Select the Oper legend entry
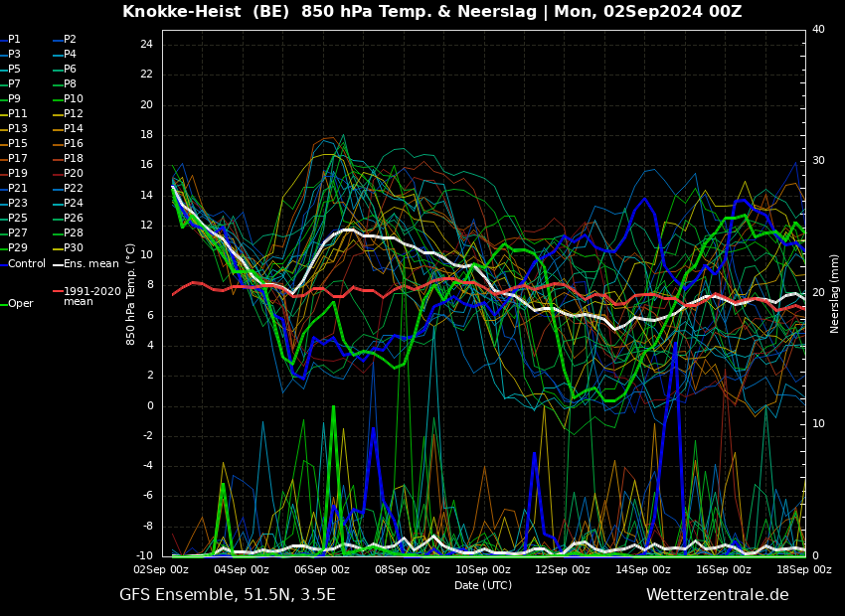The image size is (845, 616). 17,304
